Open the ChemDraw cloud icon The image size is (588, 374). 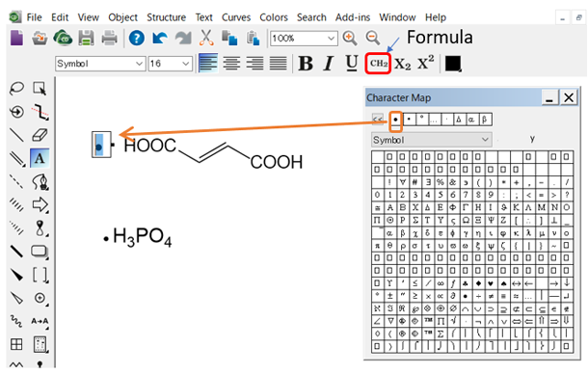coord(63,38)
